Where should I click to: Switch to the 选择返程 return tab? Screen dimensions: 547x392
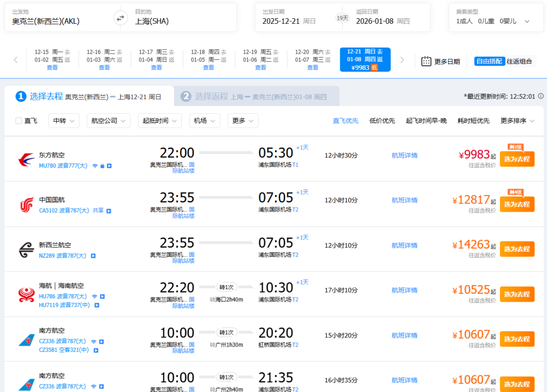tap(256, 96)
